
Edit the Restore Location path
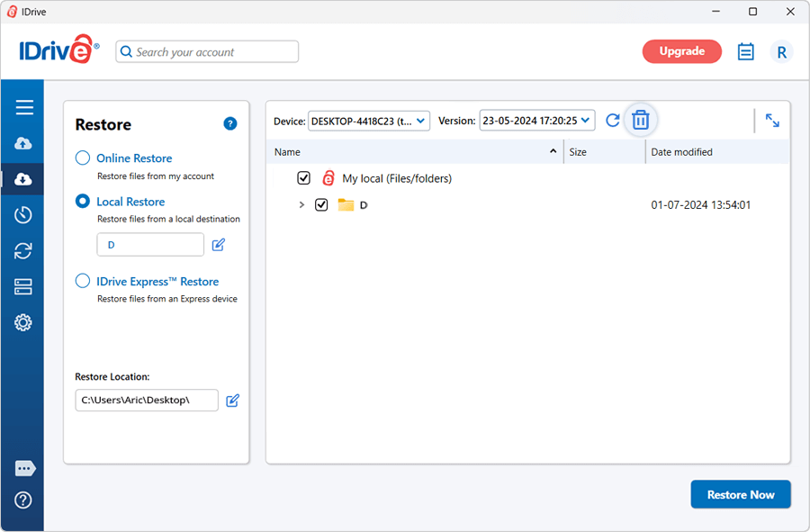(x=232, y=401)
